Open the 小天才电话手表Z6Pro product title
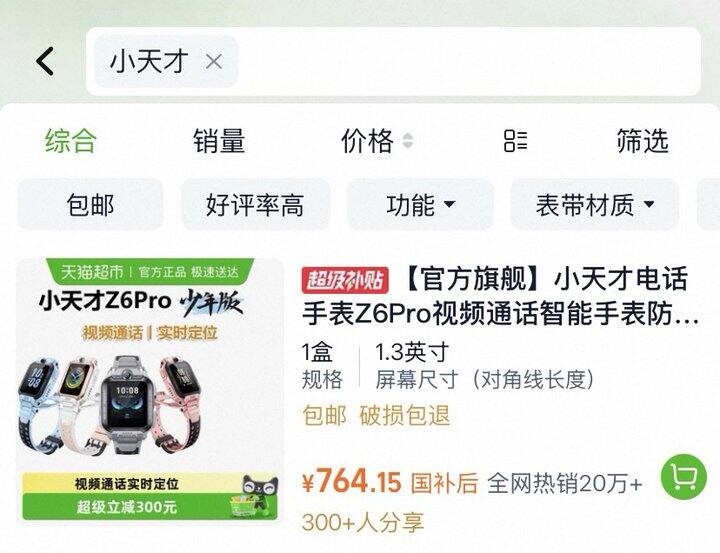720x553 pixels. pos(501,297)
